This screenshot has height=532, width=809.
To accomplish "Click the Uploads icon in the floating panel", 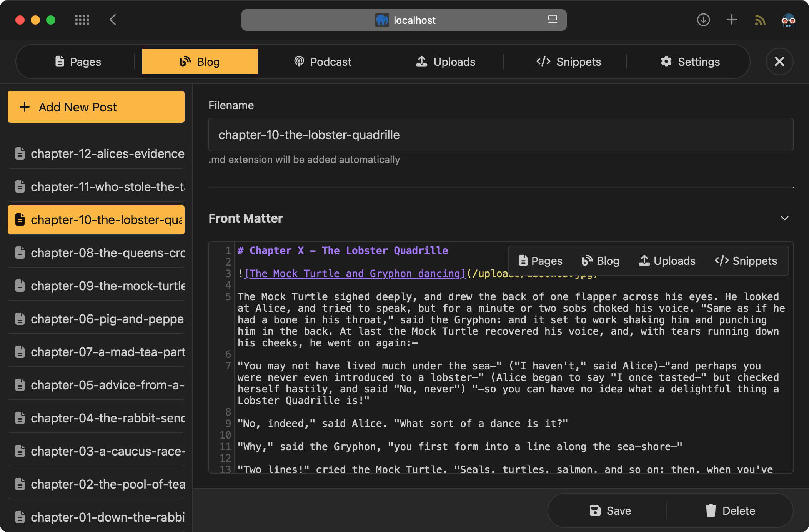I will coord(644,261).
